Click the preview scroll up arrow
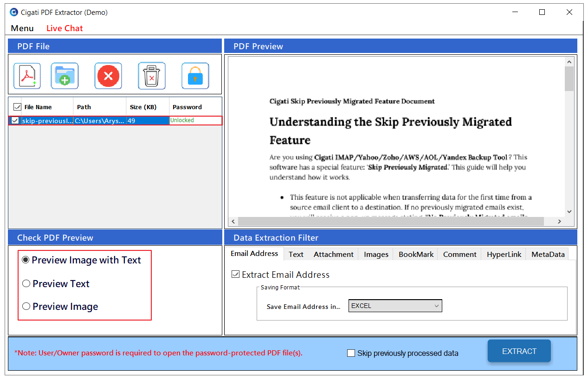The image size is (588, 380). point(569,61)
